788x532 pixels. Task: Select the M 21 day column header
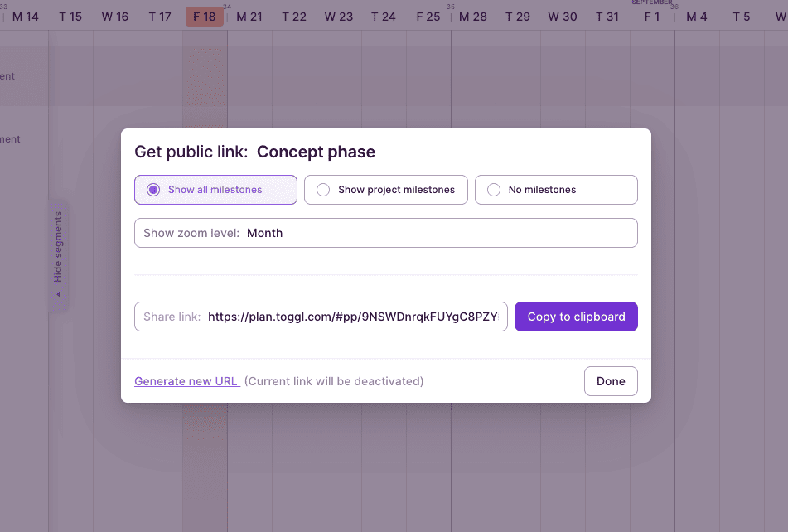click(x=249, y=17)
